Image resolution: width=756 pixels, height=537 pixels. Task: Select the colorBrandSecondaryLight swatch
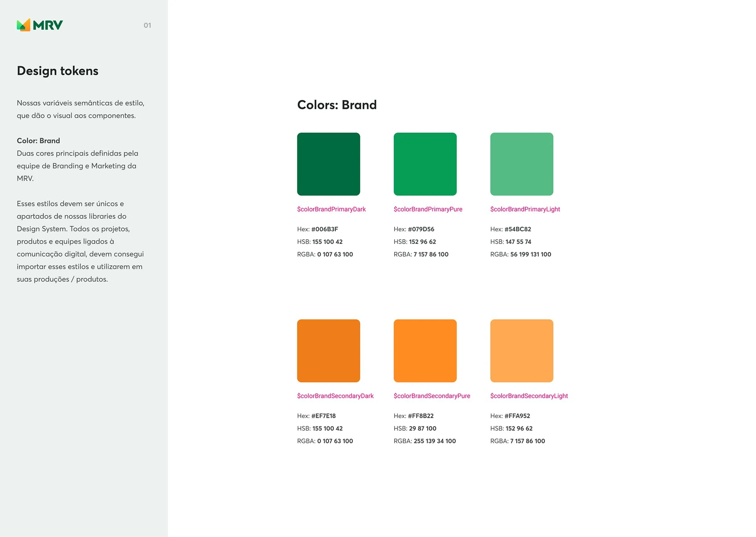[x=522, y=350]
